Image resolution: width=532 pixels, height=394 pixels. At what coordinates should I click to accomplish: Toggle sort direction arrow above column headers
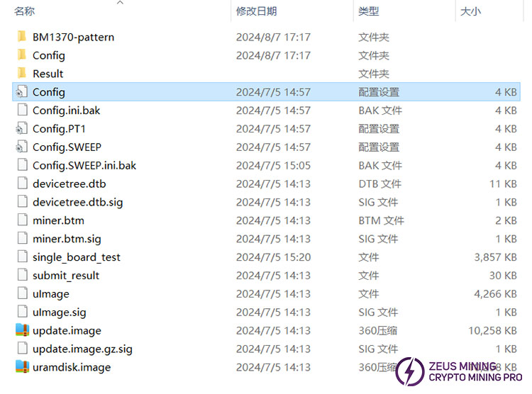coord(120,3)
